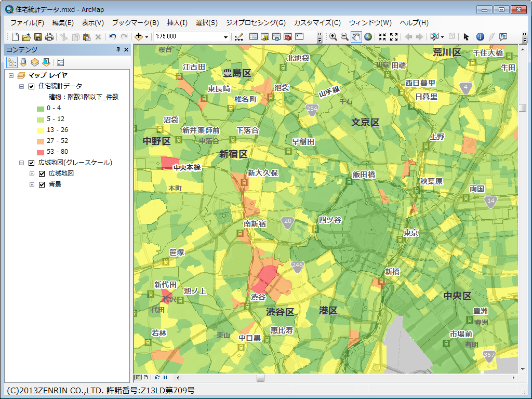Viewport: 532px width, 399px height.
Task: Open the ヘルプ(H) menu
Action: click(414, 23)
